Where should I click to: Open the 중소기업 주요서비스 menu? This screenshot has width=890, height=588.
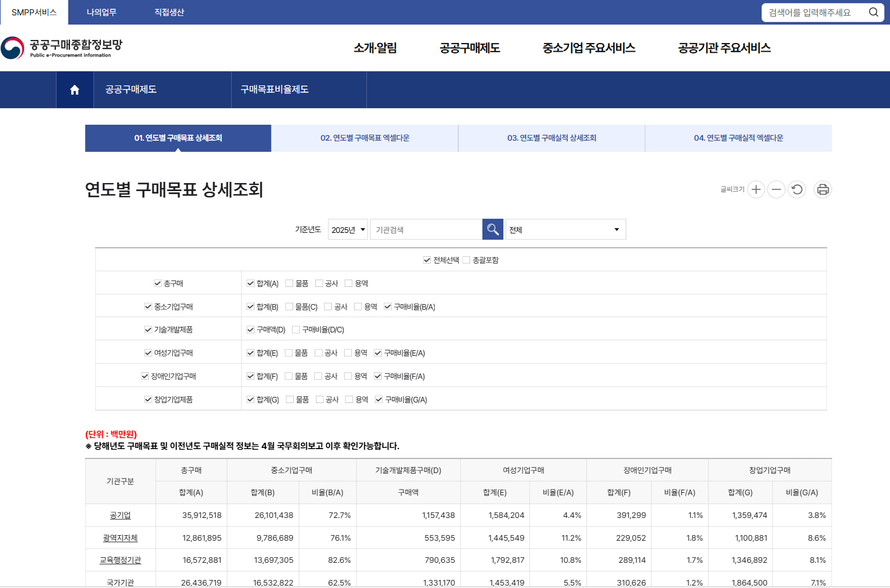(x=589, y=48)
